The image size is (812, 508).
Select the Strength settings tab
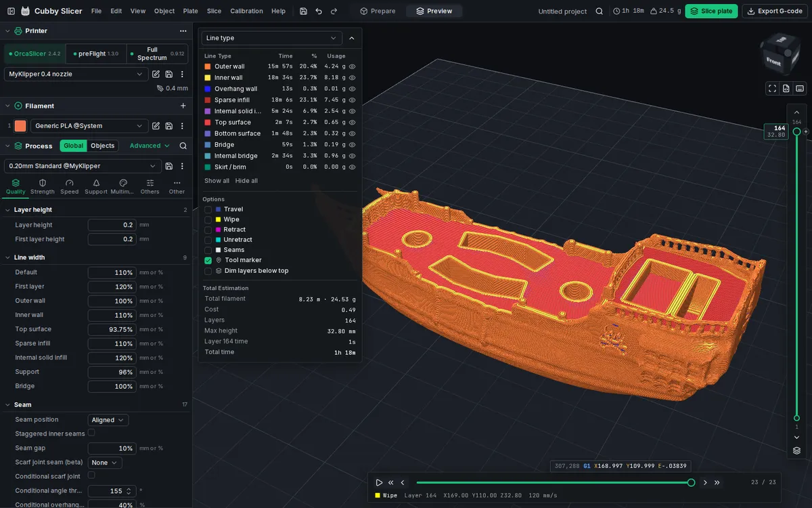(x=43, y=187)
